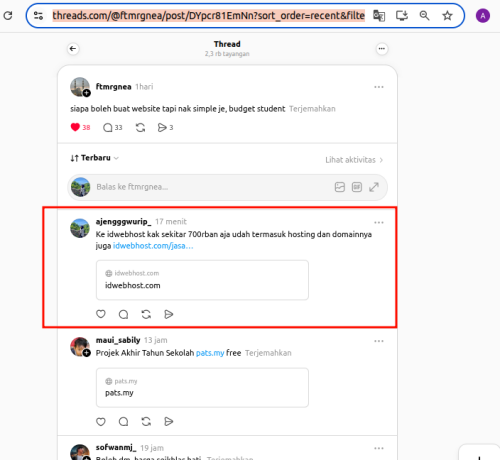The height and width of the screenshot is (460, 500).
Task: Open maui_sabily profile avatar
Action: (80, 347)
